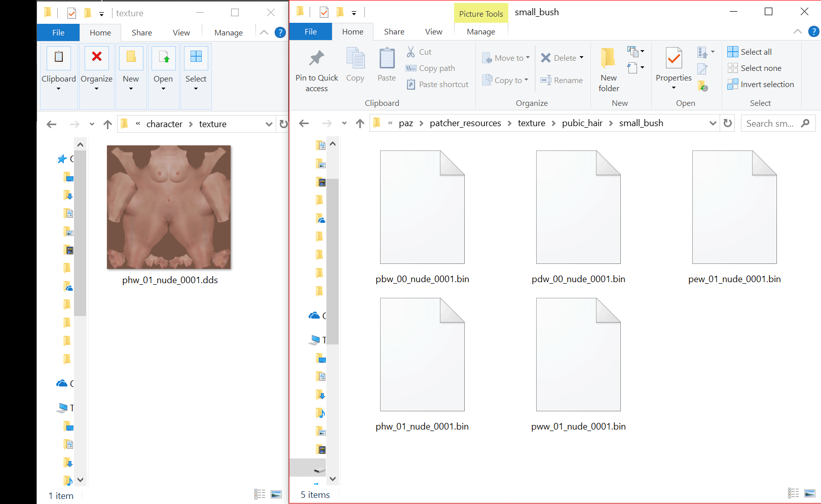
Task: Click the Rename icon in ribbon
Action: pyautogui.click(x=546, y=80)
